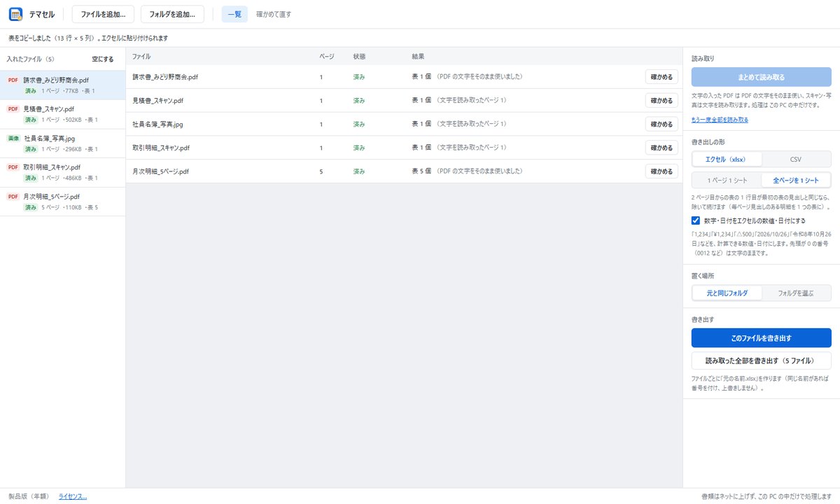The height and width of the screenshot is (504, 840).
Task: Click the ファイル column header
Action: pos(141,56)
